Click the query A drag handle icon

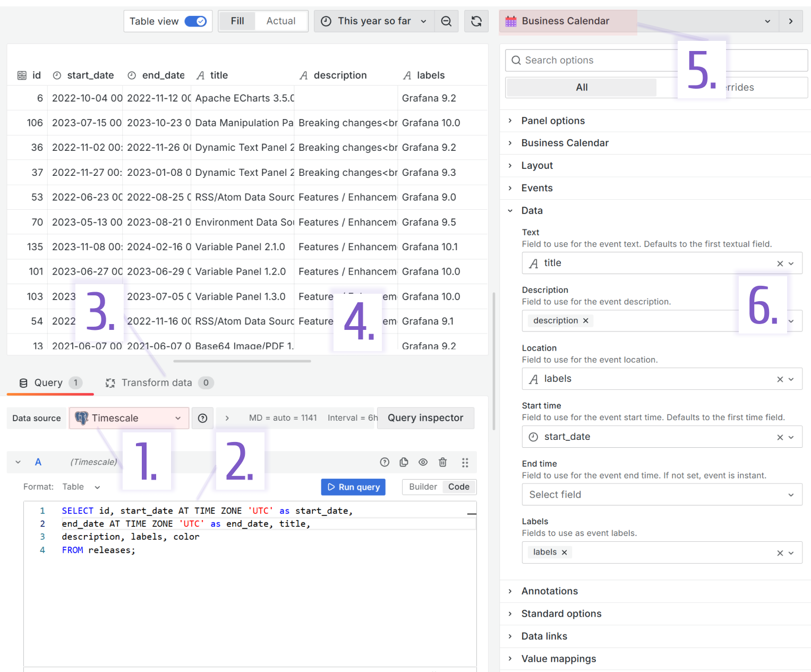(465, 463)
